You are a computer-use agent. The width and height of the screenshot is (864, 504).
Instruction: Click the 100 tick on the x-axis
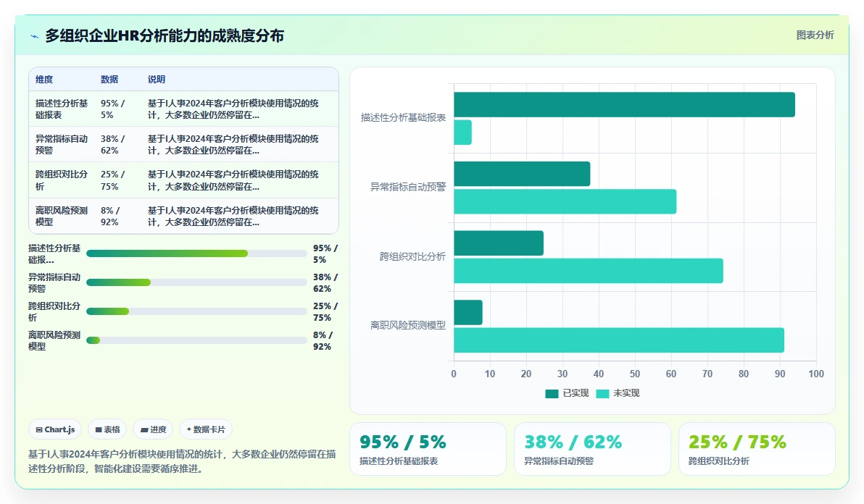(816, 374)
